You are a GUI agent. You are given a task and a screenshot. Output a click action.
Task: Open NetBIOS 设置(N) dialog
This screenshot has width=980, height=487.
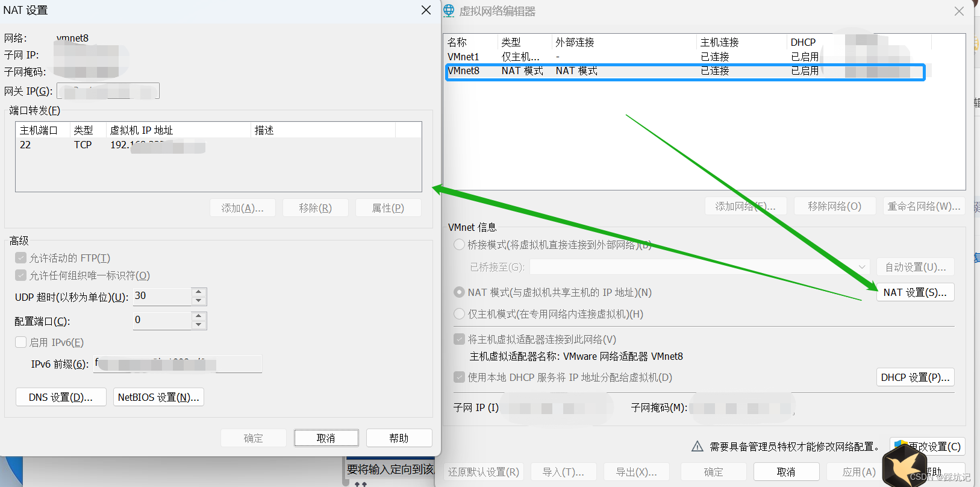(x=158, y=397)
